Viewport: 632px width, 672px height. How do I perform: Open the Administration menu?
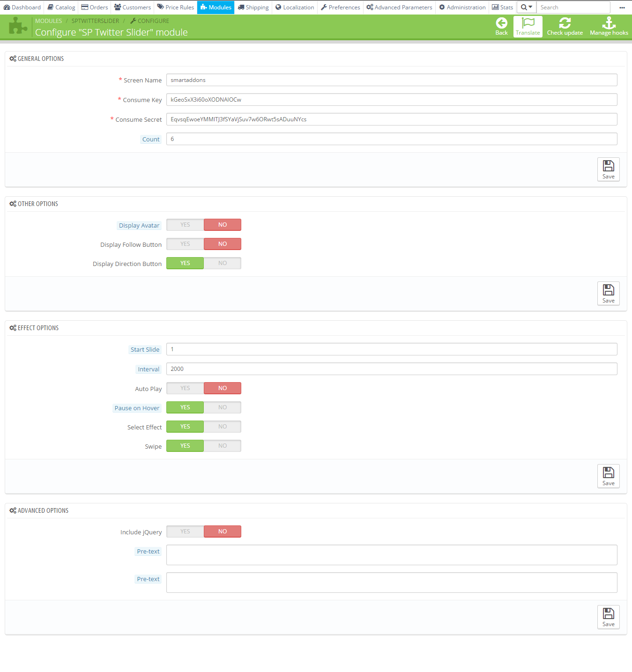[x=462, y=7]
